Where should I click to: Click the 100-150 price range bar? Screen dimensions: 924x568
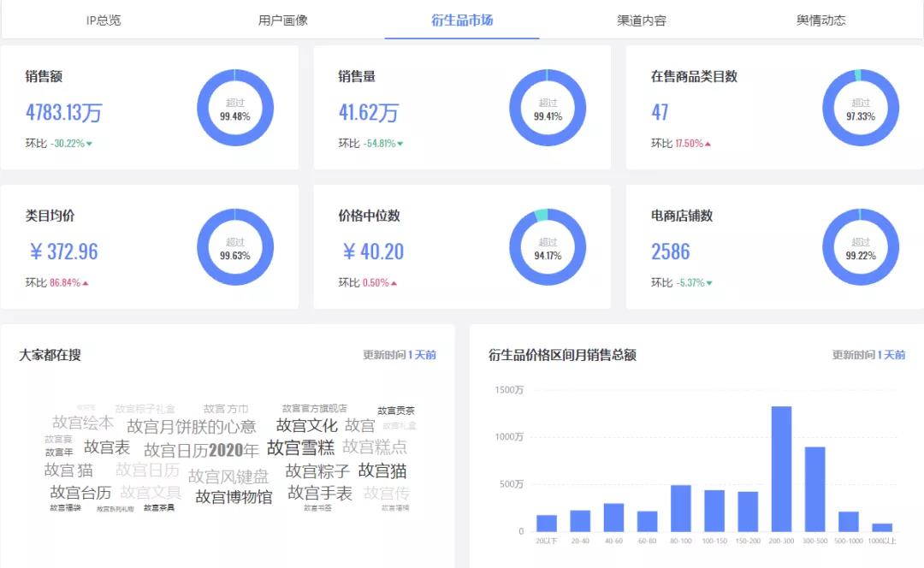(714, 511)
